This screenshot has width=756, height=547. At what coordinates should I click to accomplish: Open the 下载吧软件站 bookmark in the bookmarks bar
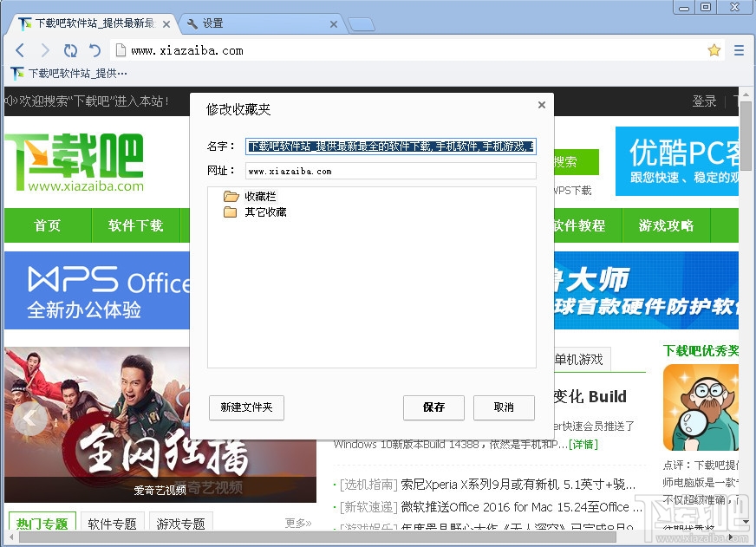click(x=69, y=74)
